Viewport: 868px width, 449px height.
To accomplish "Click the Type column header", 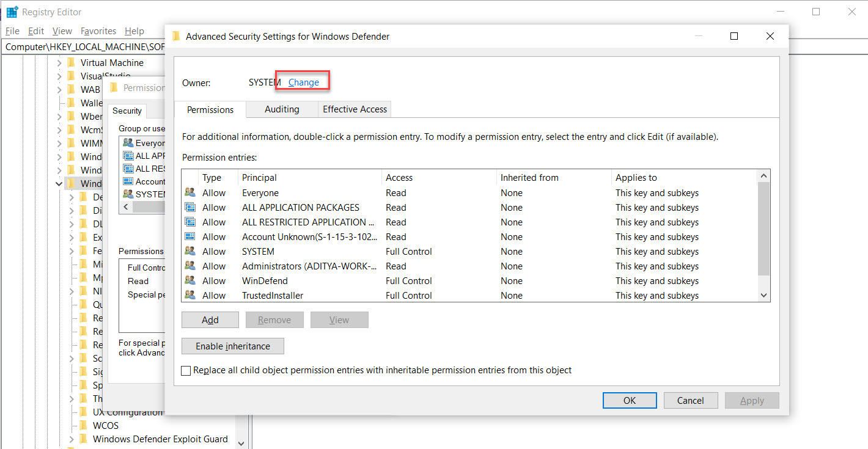I will [211, 178].
